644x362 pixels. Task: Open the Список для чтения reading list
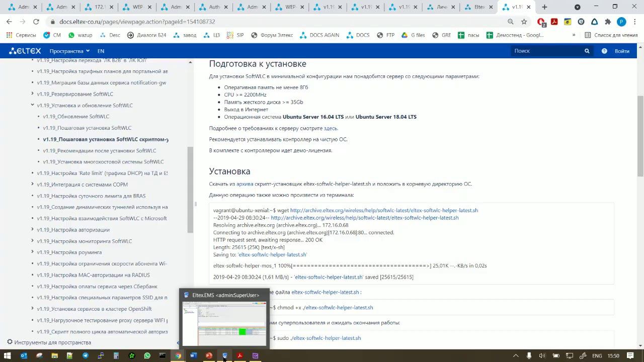(611, 35)
